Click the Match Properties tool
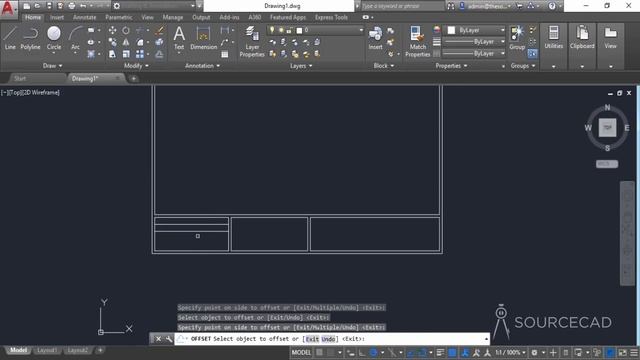 coord(418,42)
